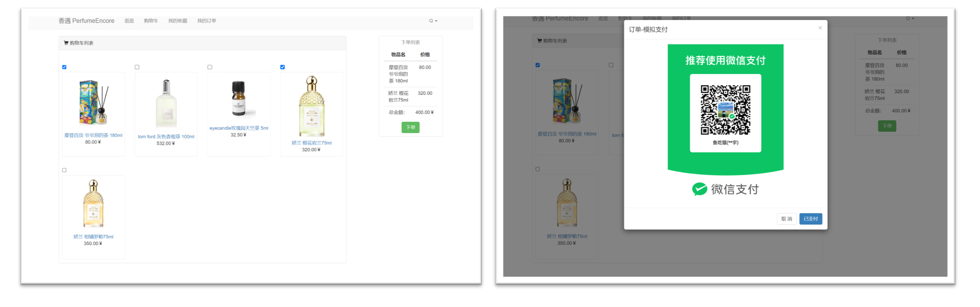Click the 400.00 ¥ total amount in the left window
The image size is (980, 307).
[424, 112]
